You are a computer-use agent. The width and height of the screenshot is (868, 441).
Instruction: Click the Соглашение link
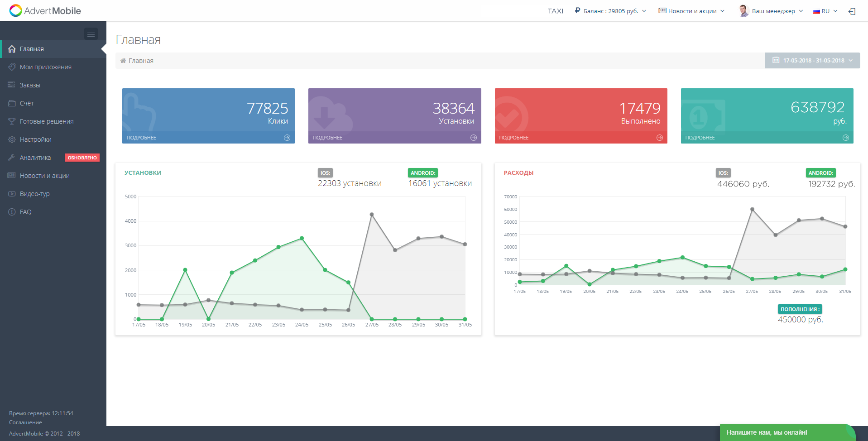[25, 422]
